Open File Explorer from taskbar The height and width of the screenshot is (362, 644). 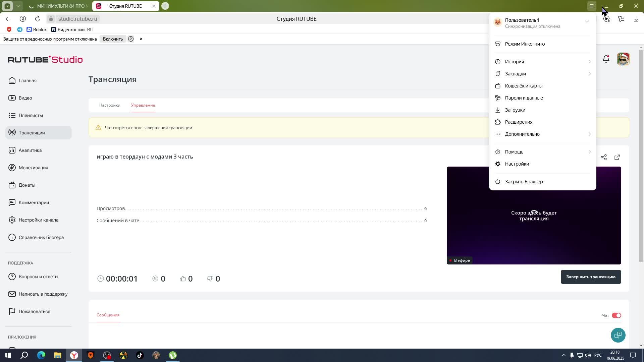pyautogui.click(x=57, y=355)
